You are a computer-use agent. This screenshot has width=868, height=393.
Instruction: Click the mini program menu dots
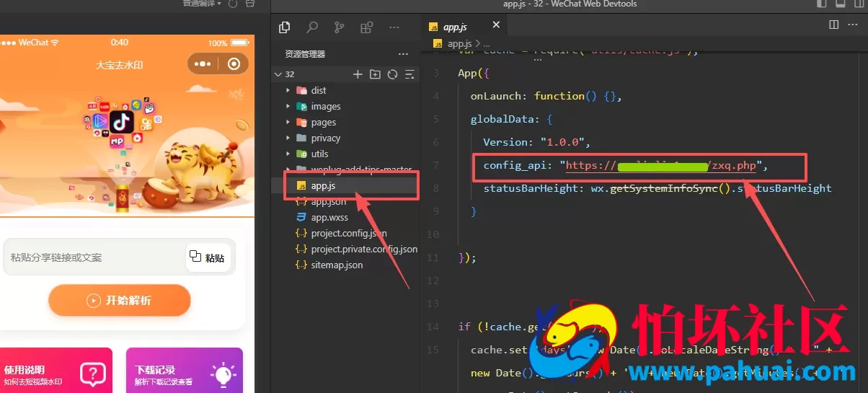pyautogui.click(x=204, y=63)
